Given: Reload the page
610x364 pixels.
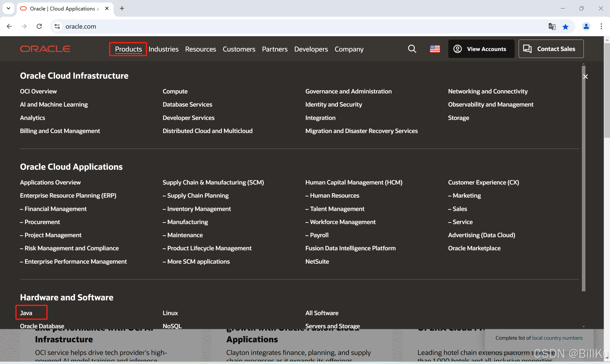Looking at the screenshot, I should pyautogui.click(x=39, y=26).
